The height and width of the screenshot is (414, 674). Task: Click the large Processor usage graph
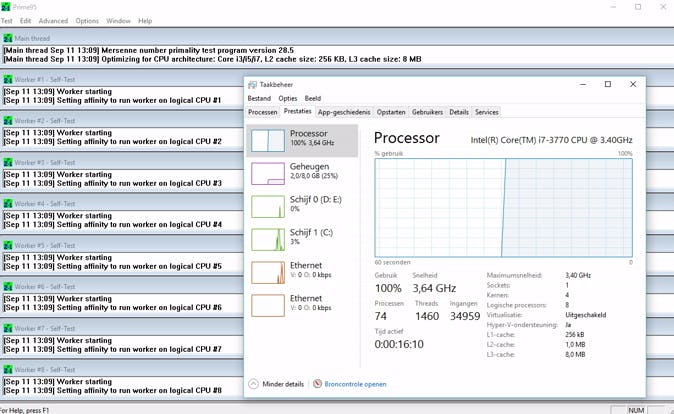(x=503, y=208)
